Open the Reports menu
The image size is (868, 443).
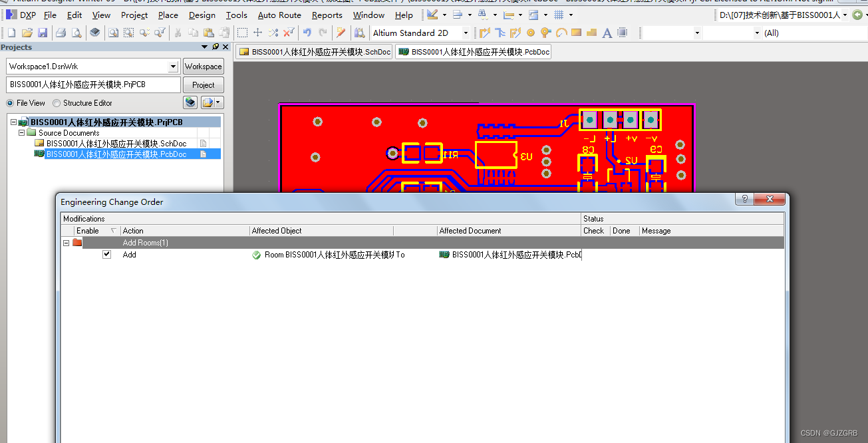click(x=327, y=15)
